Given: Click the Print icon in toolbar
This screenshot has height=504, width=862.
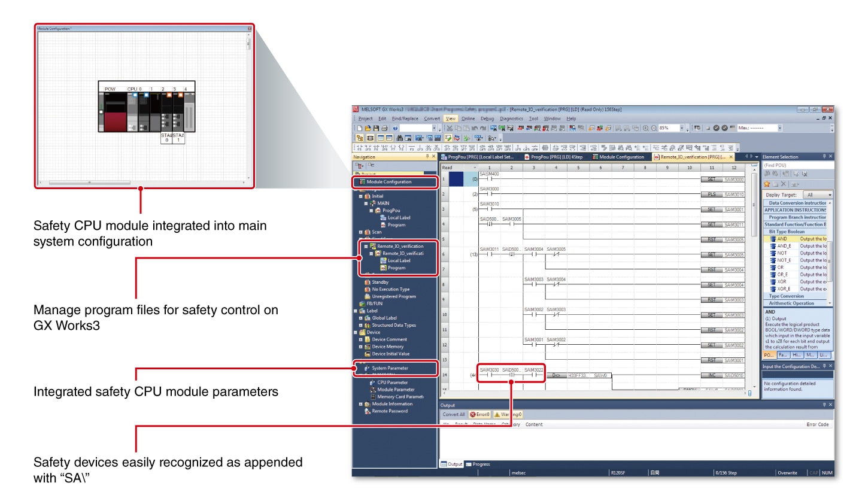Looking at the screenshot, I should click(384, 128).
